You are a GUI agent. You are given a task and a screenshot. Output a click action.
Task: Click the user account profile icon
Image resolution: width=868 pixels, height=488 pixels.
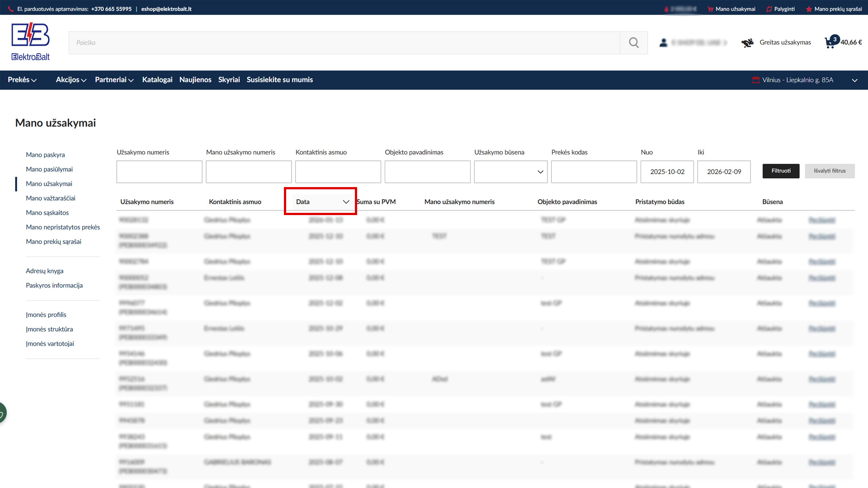(x=663, y=42)
